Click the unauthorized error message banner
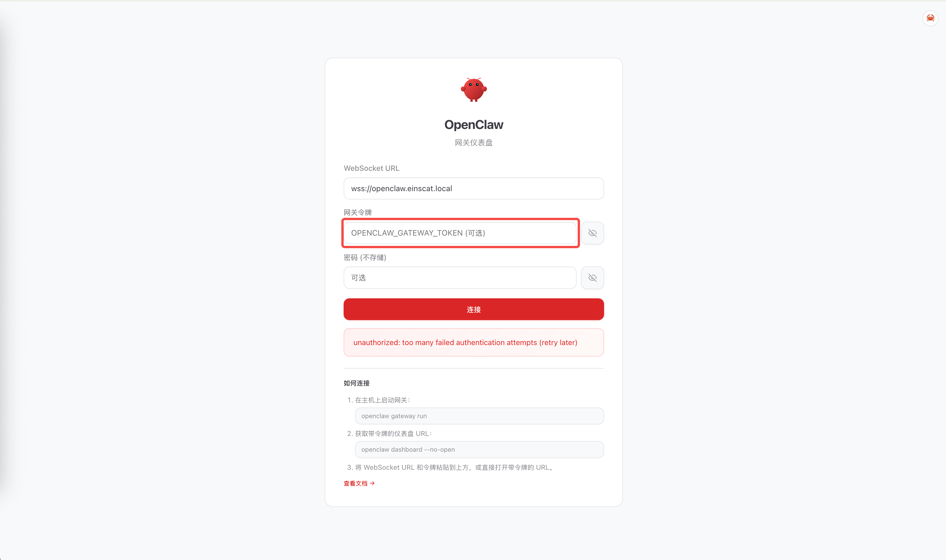946x560 pixels. pyautogui.click(x=474, y=343)
